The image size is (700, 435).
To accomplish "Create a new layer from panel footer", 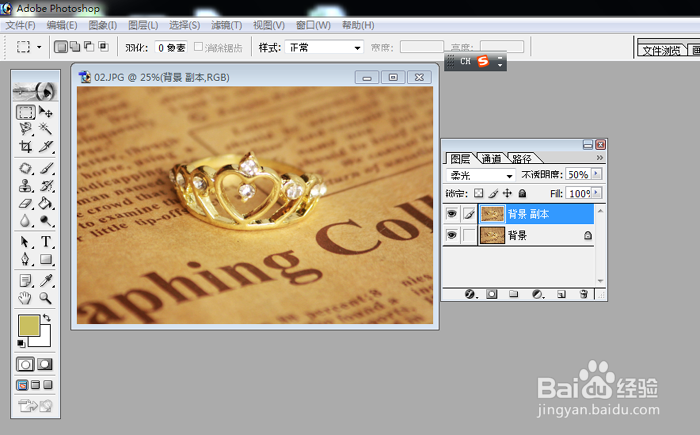I will coord(561,294).
